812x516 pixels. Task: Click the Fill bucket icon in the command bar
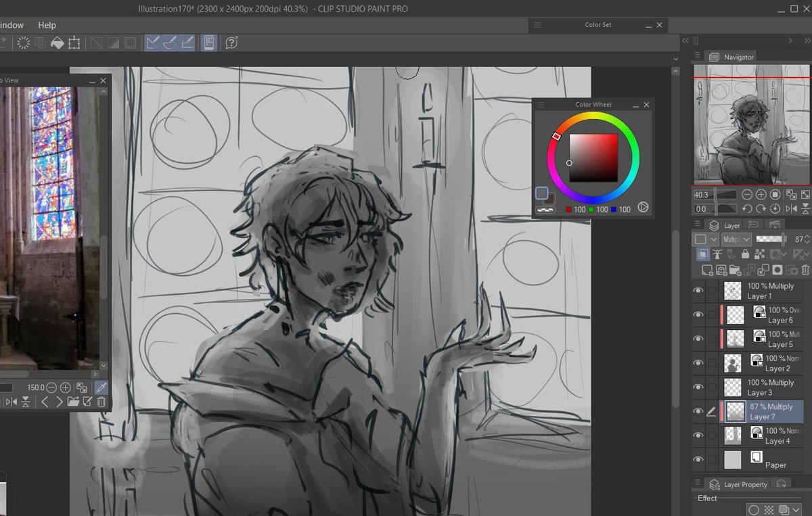pos(58,43)
